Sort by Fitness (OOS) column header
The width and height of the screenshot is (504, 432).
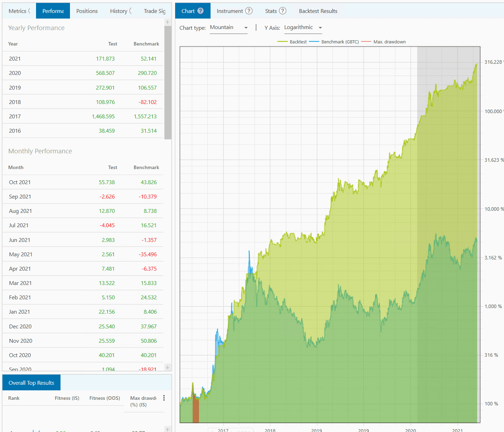pyautogui.click(x=105, y=398)
